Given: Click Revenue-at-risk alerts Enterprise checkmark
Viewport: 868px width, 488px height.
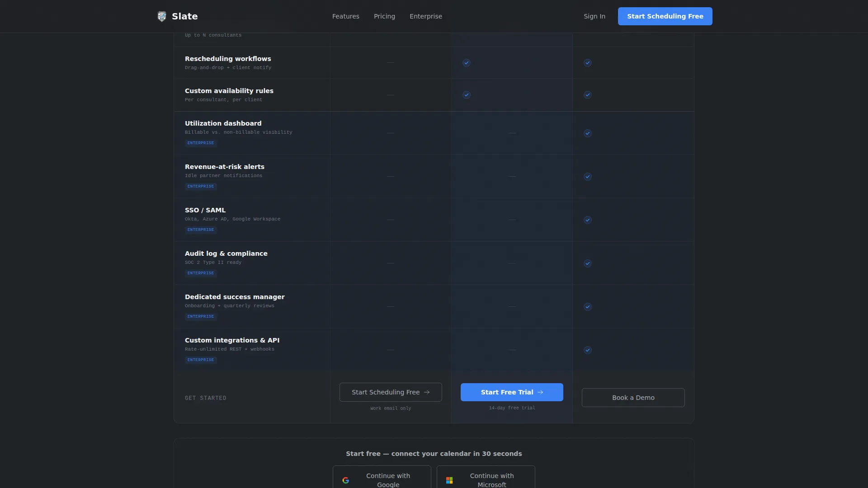Looking at the screenshot, I should tap(587, 177).
